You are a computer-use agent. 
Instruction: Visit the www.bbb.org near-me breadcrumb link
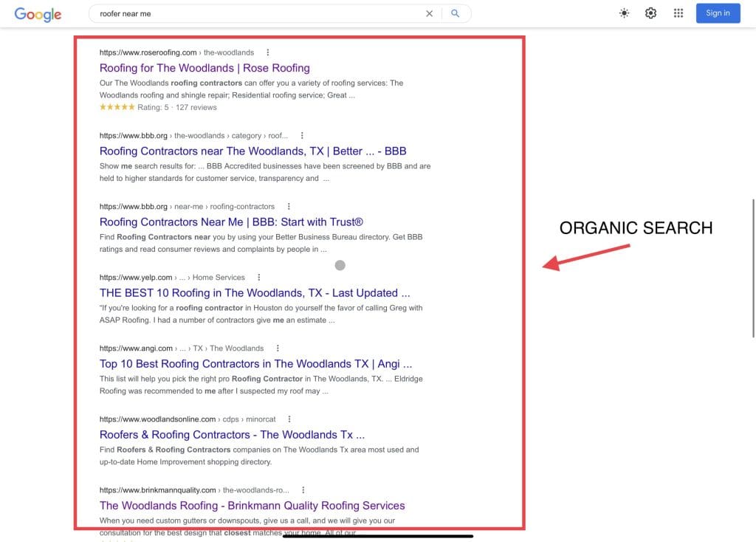point(134,206)
